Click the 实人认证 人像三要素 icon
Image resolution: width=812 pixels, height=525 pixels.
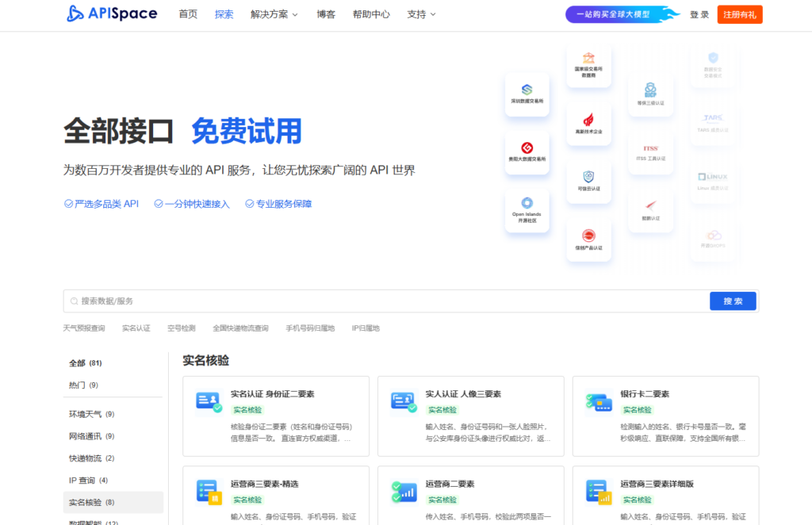pyautogui.click(x=404, y=402)
